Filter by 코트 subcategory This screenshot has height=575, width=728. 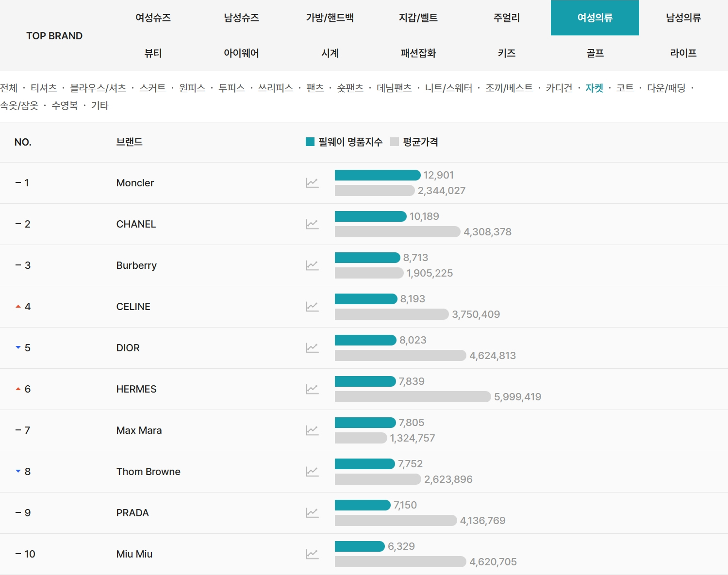pyautogui.click(x=625, y=88)
